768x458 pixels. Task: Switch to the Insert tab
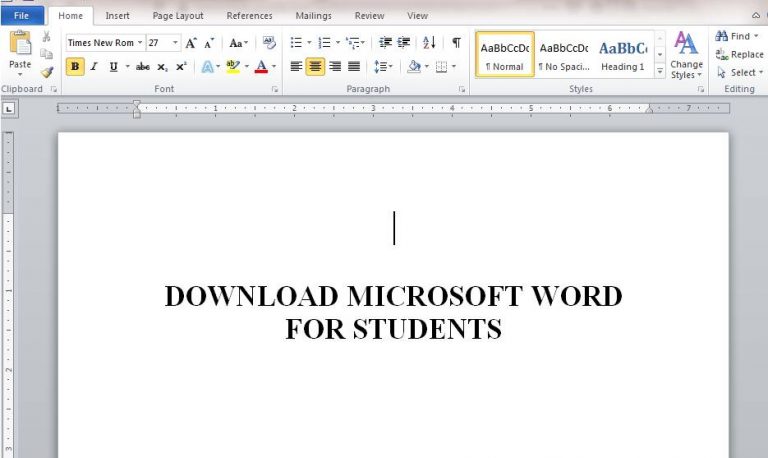click(x=118, y=16)
